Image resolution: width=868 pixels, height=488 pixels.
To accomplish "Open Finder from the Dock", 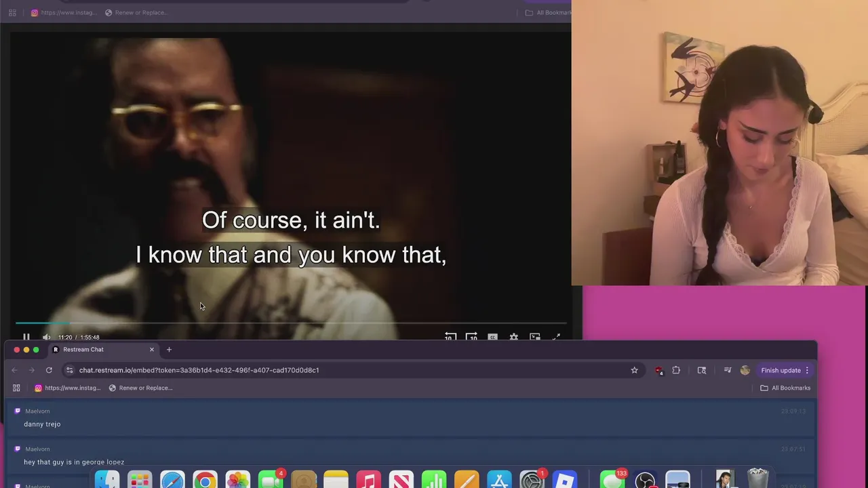I will coord(107,480).
